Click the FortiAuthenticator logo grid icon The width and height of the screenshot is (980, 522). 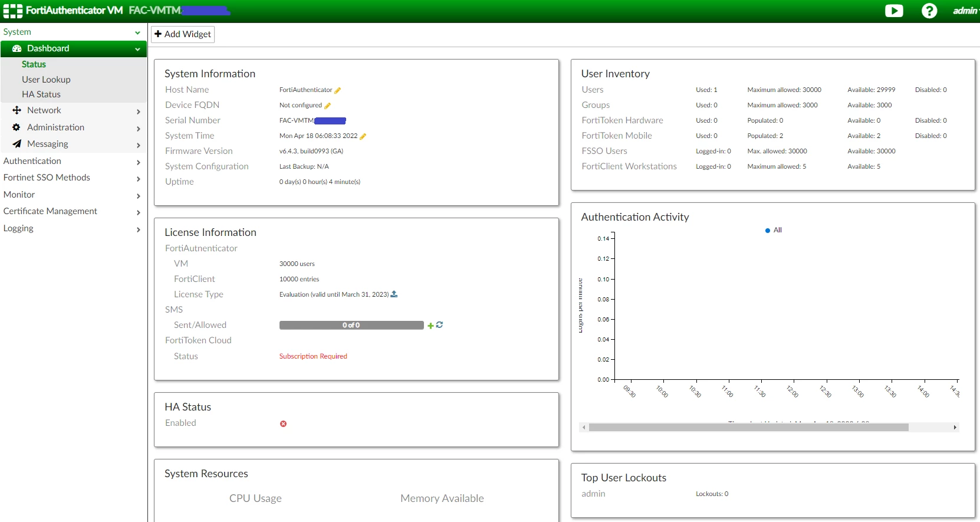pos(13,11)
